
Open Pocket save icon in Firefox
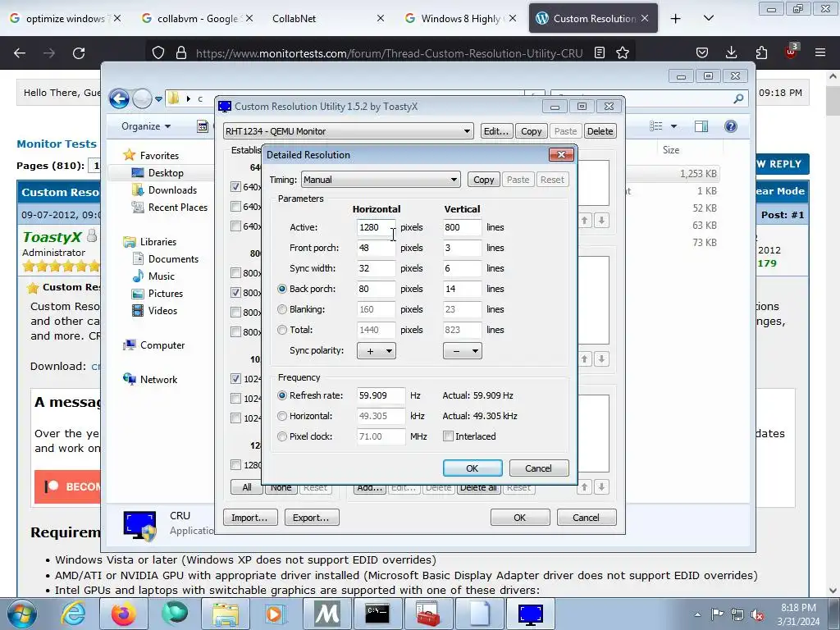(x=702, y=52)
